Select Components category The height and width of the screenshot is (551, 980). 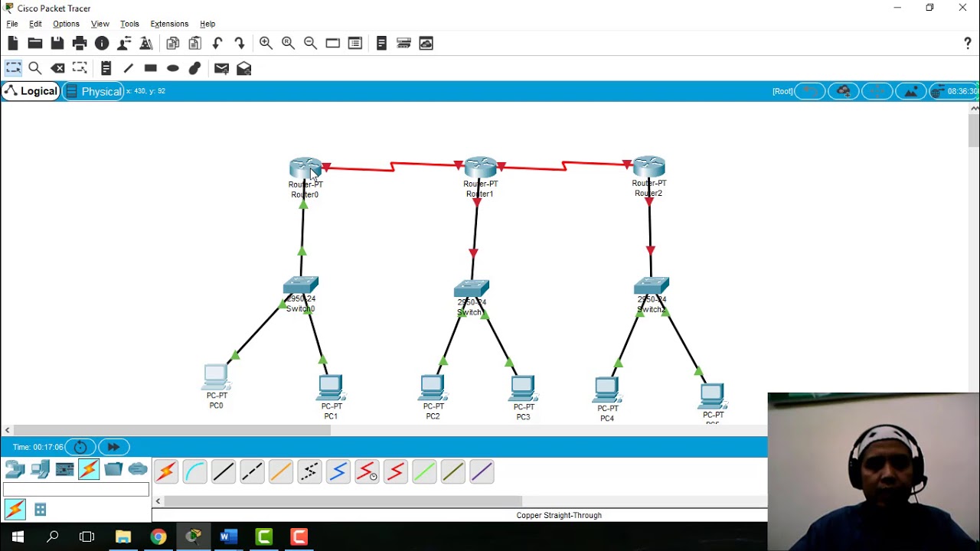64,469
